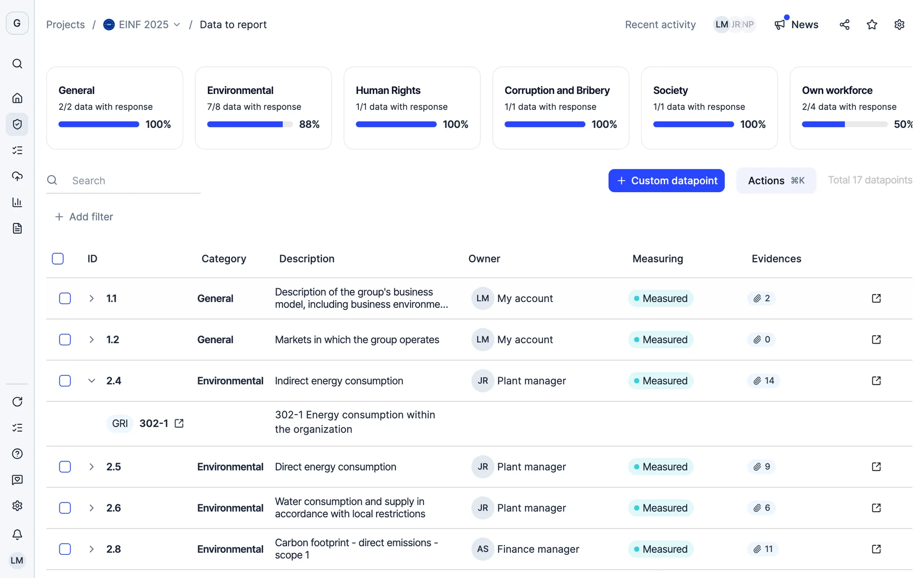The image size is (924, 578).
Task: Open row 2.4 external link icon
Action: pyautogui.click(x=876, y=381)
